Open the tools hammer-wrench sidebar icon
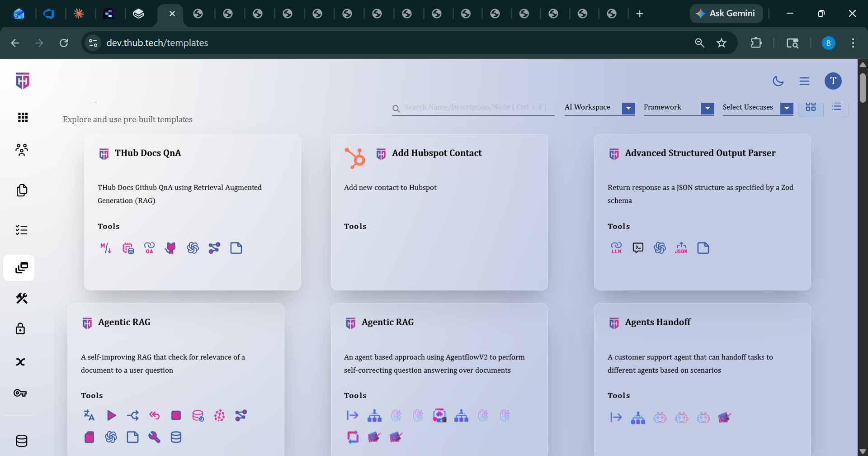The image size is (868, 456). (21, 298)
